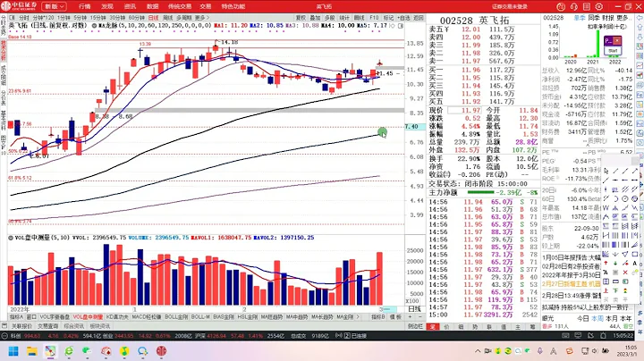Select BIAS金刚 indicator tab

(x=224, y=317)
